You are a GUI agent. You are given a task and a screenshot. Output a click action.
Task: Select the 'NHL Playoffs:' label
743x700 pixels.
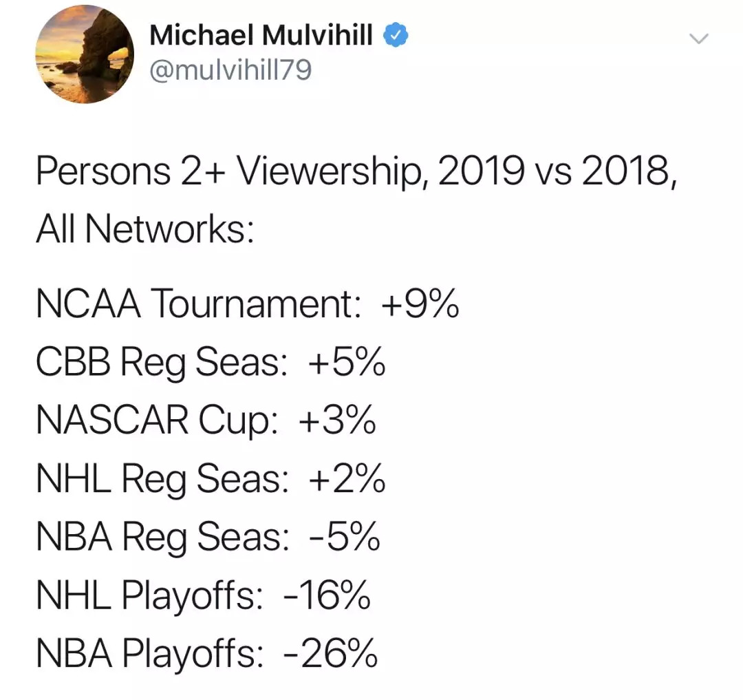pos(149,596)
